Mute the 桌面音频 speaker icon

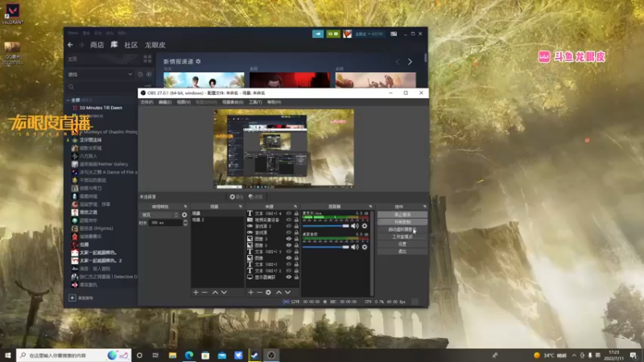point(355,247)
